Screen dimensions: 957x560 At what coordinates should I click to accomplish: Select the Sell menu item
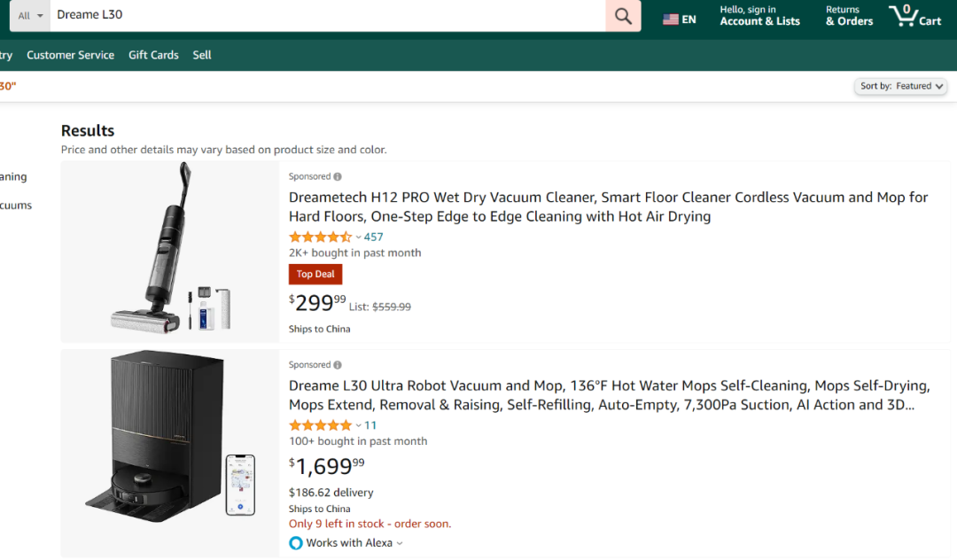(202, 55)
